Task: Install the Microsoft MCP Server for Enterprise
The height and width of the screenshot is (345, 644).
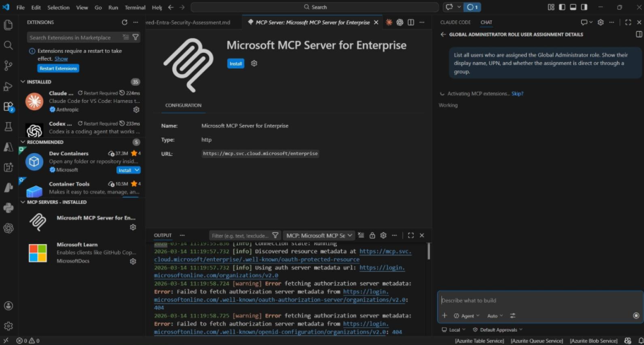Action: tap(236, 63)
